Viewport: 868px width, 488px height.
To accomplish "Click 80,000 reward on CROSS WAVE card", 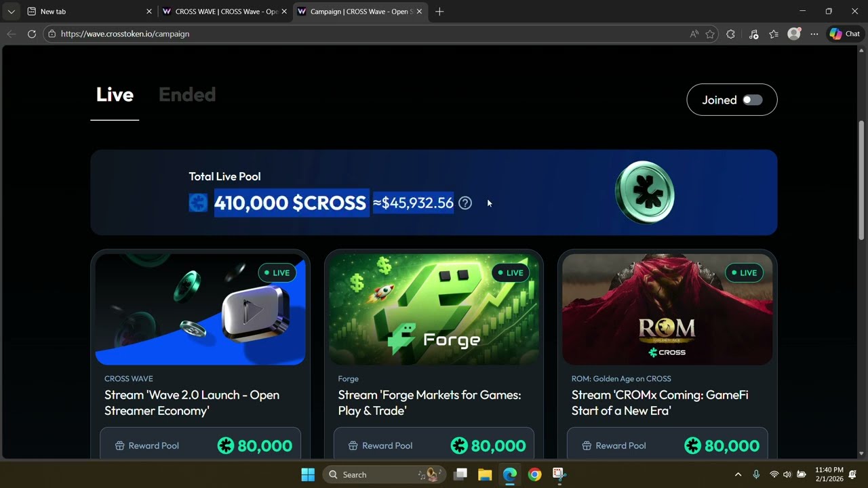I will coord(255,445).
